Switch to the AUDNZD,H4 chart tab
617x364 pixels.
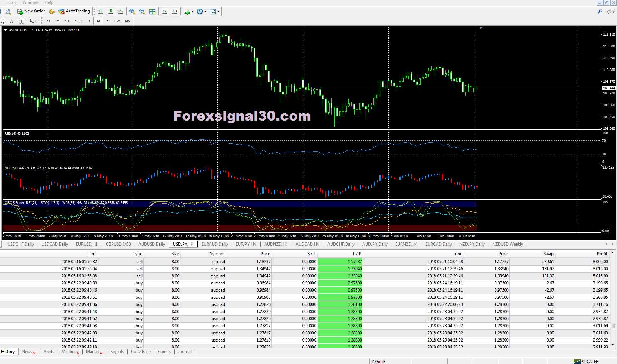point(276,244)
